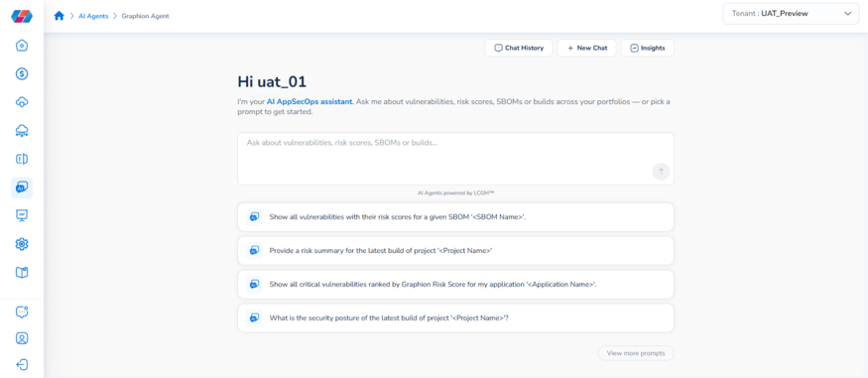Select the AI agents chat sidebar icon

22,188
